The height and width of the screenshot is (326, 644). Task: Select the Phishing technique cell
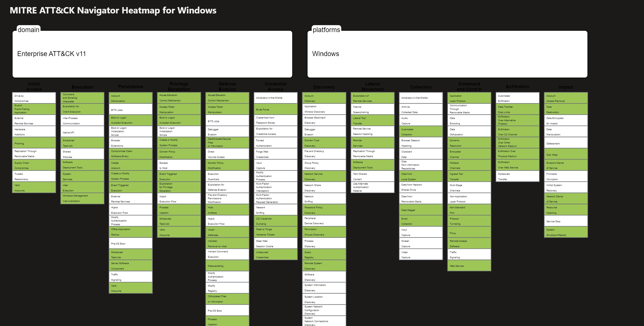point(34,143)
